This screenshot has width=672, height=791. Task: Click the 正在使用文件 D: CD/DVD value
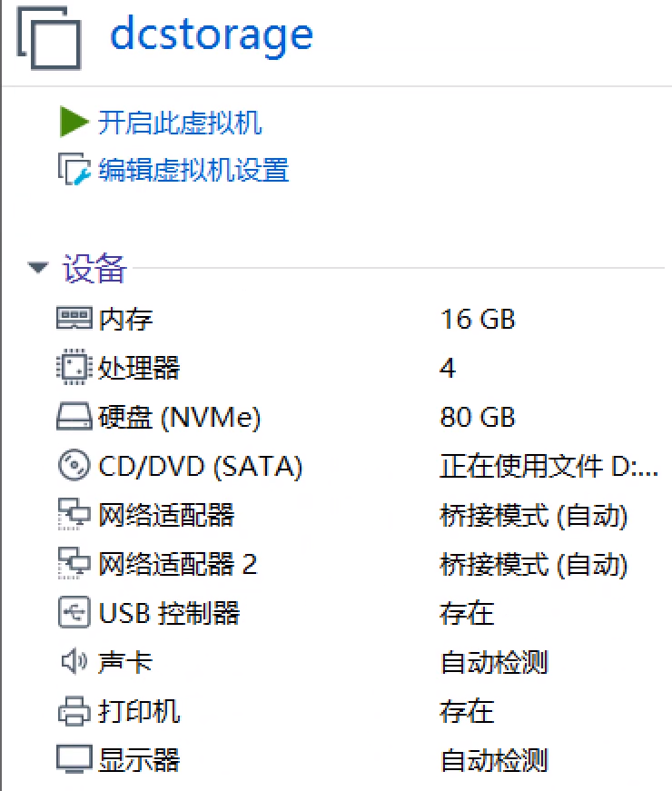(548, 467)
